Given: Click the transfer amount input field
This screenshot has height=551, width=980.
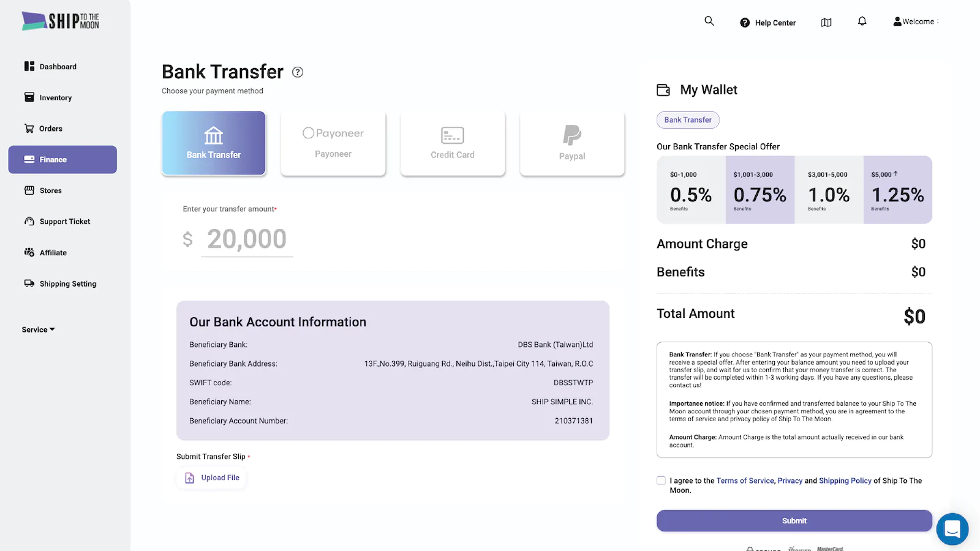Looking at the screenshot, I should pos(247,239).
